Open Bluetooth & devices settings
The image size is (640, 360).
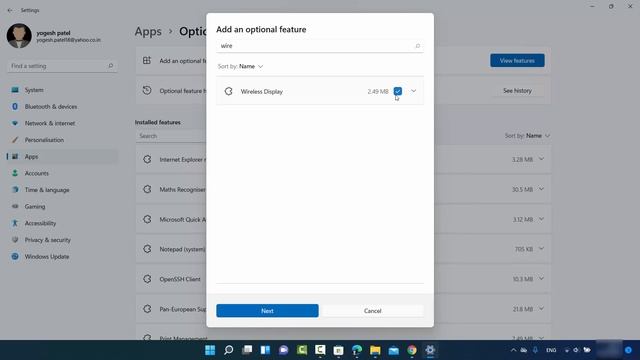[62, 107]
